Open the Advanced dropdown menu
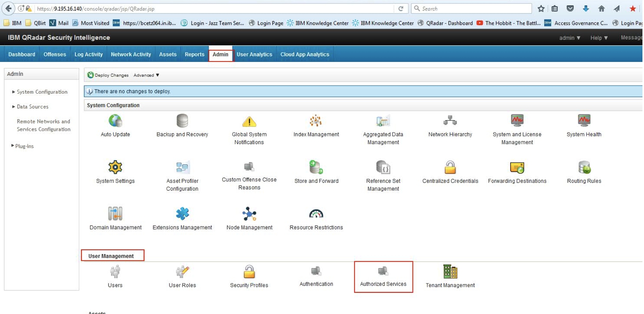The height and width of the screenshot is (314, 644). (146, 75)
